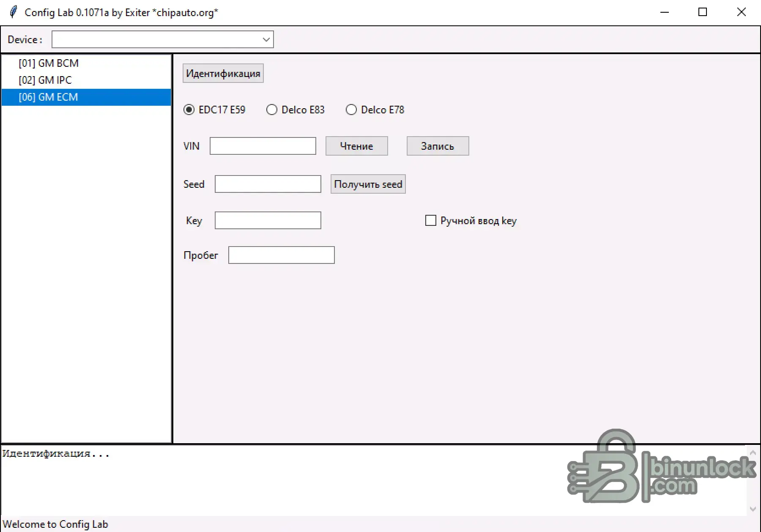
Task: Focus the Key input field
Action: tap(268, 220)
